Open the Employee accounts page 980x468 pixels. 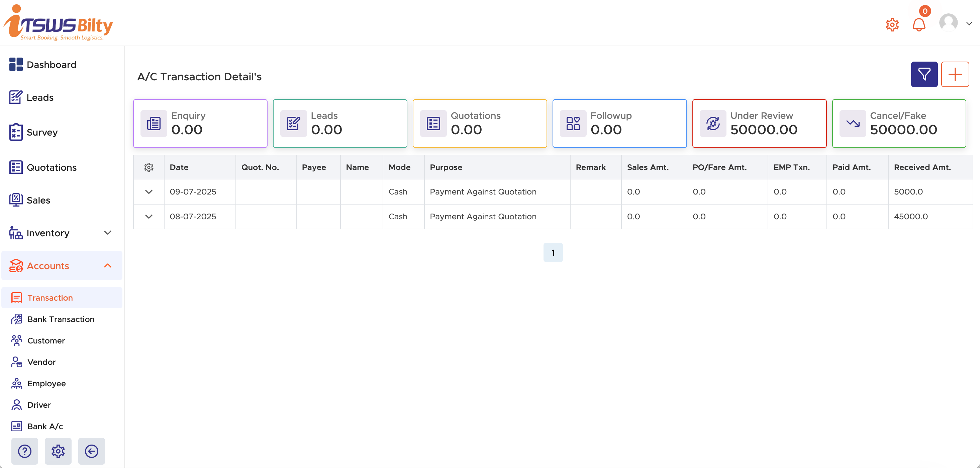click(x=46, y=383)
